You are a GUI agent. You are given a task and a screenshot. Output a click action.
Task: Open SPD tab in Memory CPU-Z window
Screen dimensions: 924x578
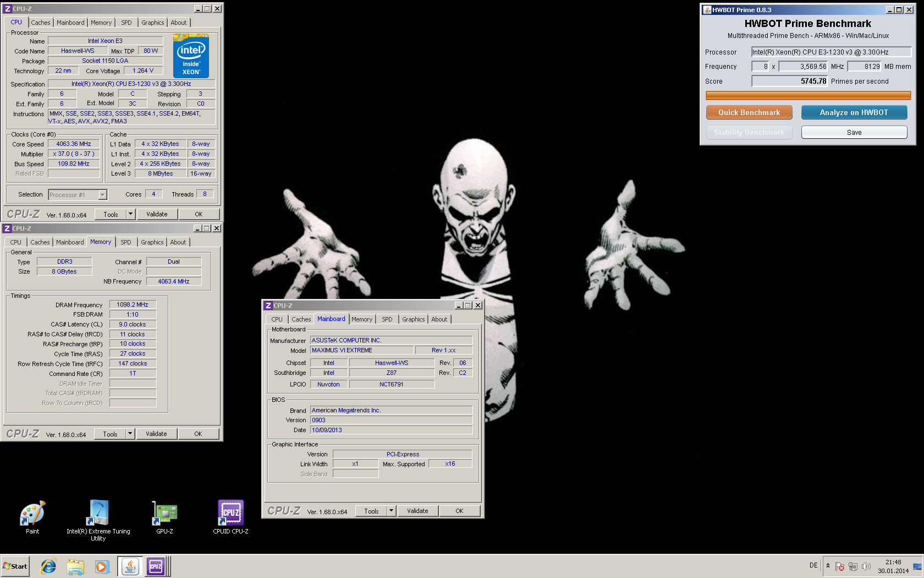[126, 242]
